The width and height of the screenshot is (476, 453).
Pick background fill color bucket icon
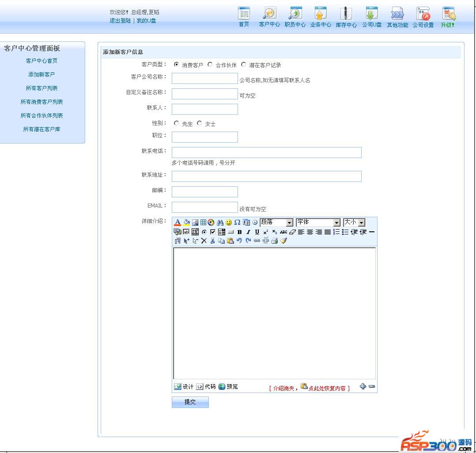pyautogui.click(x=186, y=223)
